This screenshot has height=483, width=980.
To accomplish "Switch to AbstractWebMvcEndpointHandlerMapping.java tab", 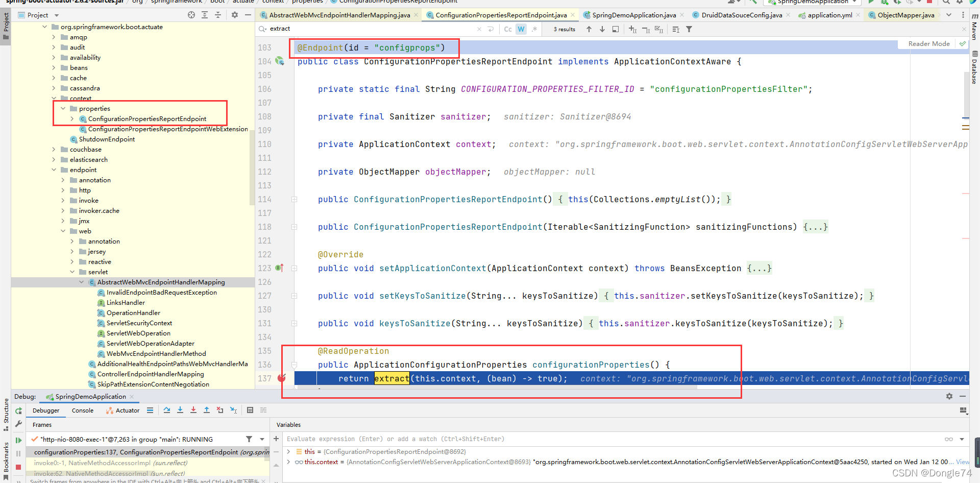I will pyautogui.click(x=339, y=15).
